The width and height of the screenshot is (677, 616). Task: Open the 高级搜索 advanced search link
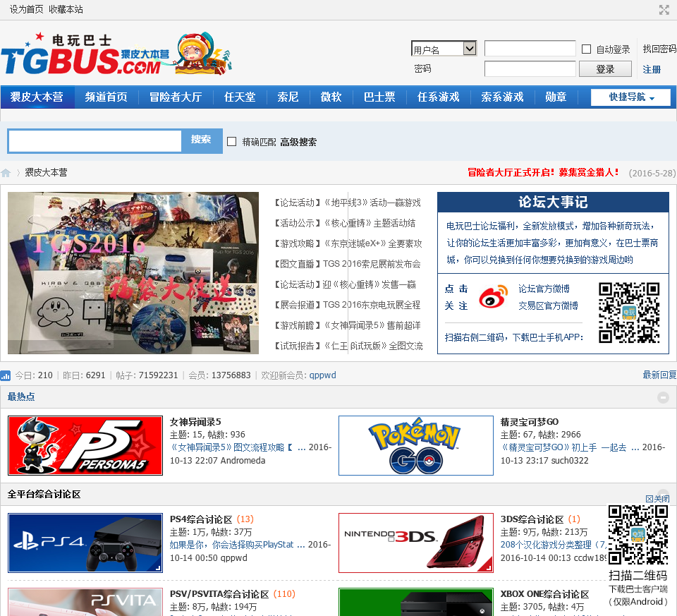point(298,142)
